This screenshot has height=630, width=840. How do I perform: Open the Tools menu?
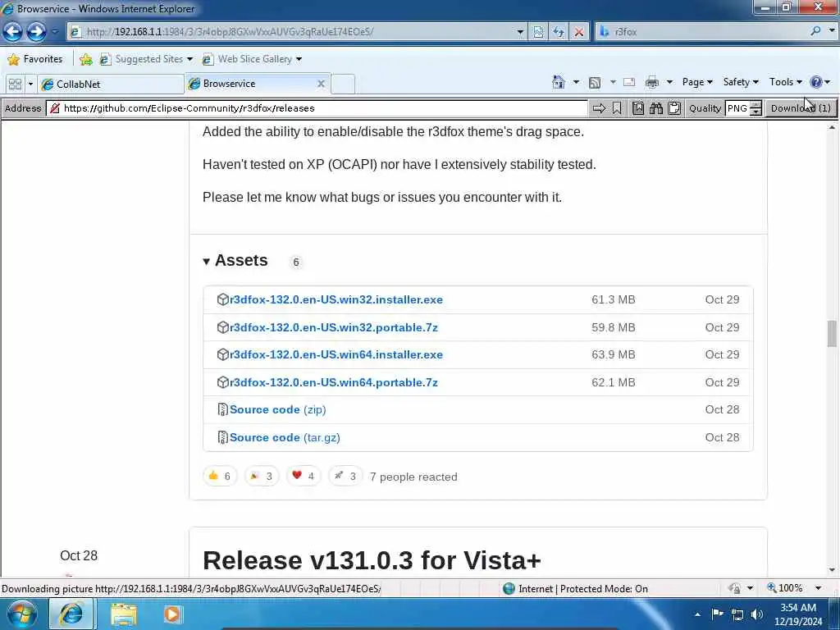click(785, 82)
